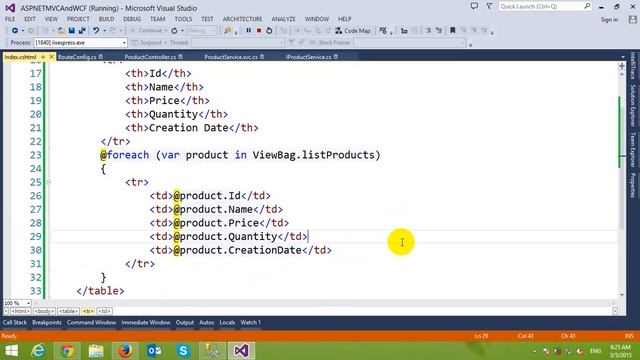Open the Call Stack panel tab

[15, 322]
